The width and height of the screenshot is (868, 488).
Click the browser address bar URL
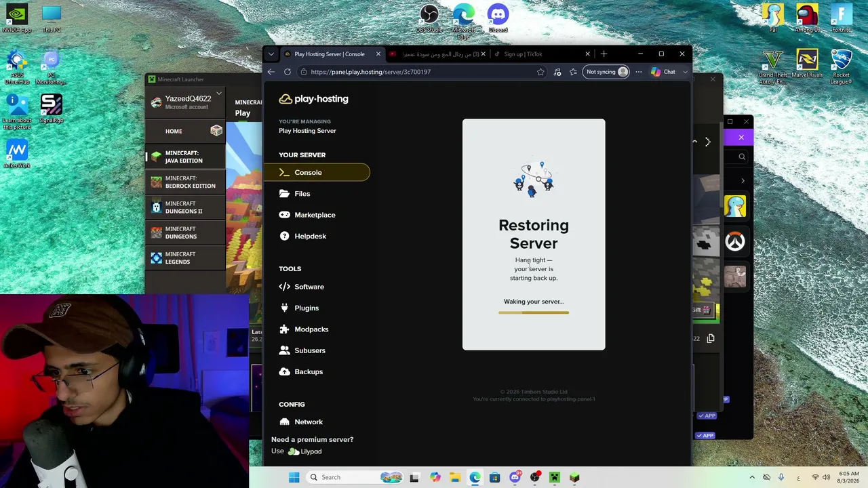370,72
